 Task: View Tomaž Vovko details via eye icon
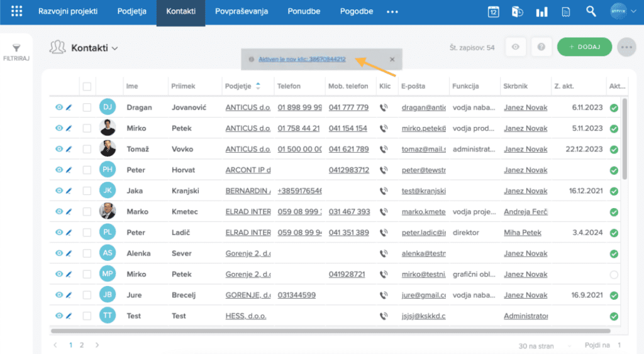coord(59,149)
